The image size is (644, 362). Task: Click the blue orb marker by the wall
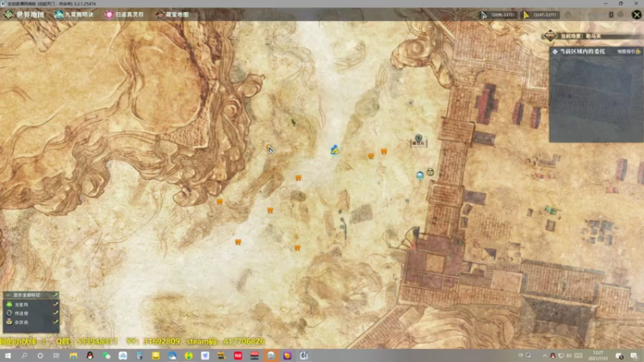pos(419,175)
